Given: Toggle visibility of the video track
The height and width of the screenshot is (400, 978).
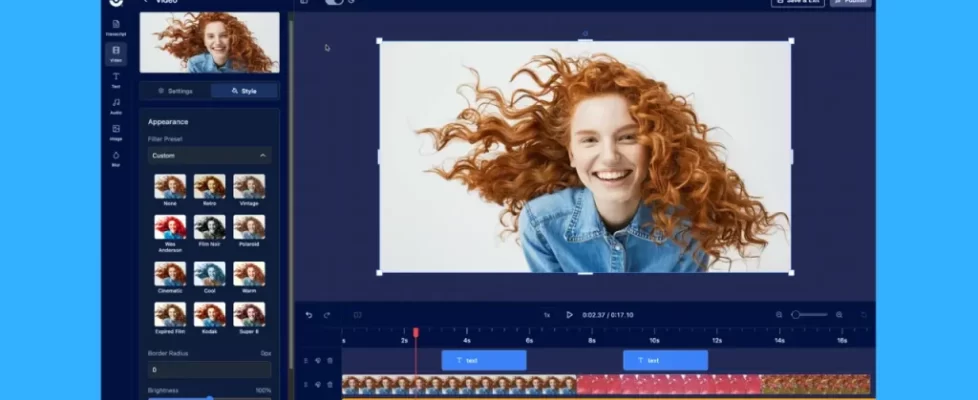Looking at the screenshot, I should tap(318, 384).
